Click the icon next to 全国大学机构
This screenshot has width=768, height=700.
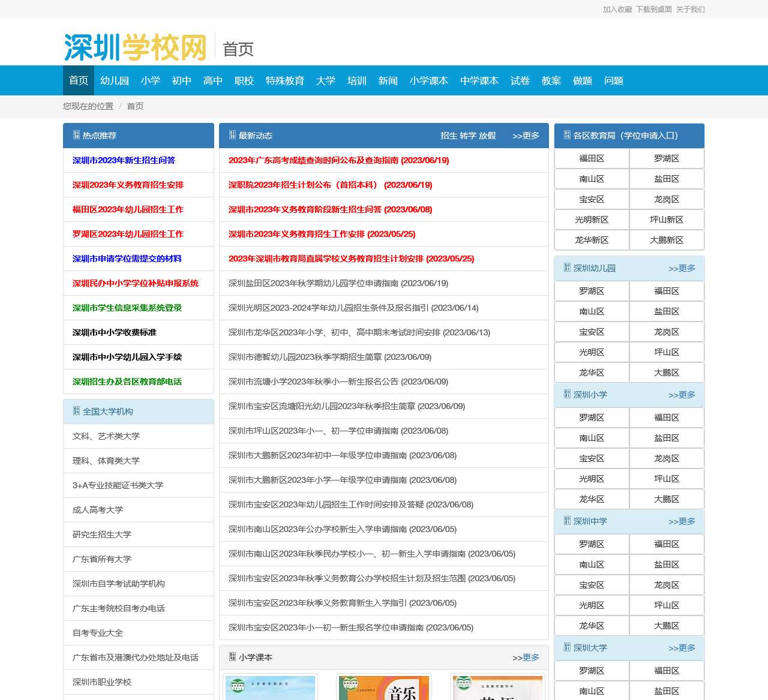(76, 411)
